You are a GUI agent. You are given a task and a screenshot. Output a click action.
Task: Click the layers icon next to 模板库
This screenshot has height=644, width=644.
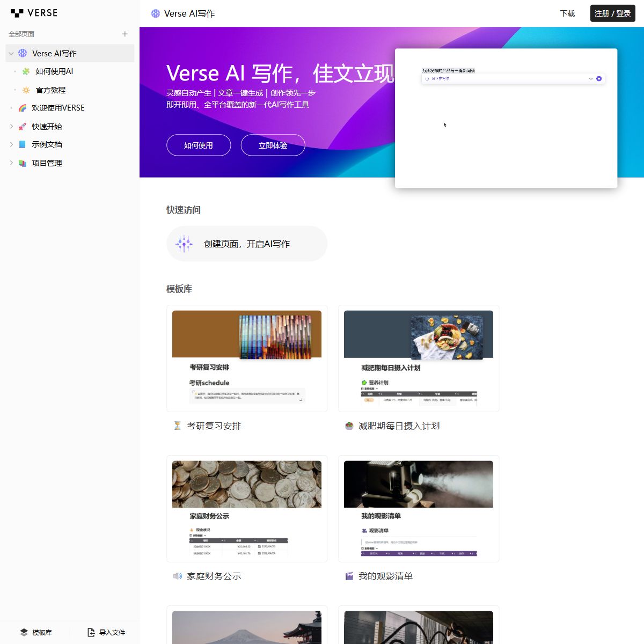point(24,632)
